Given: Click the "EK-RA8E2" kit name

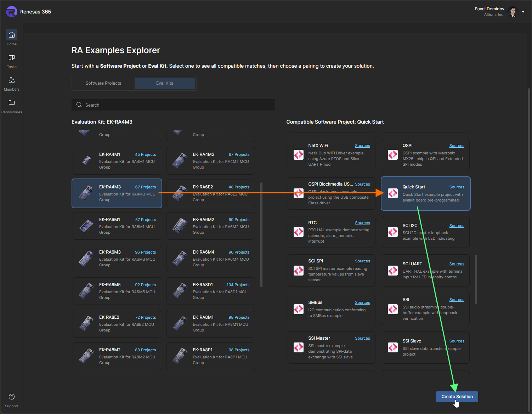Looking at the screenshot, I should click(x=109, y=317).
